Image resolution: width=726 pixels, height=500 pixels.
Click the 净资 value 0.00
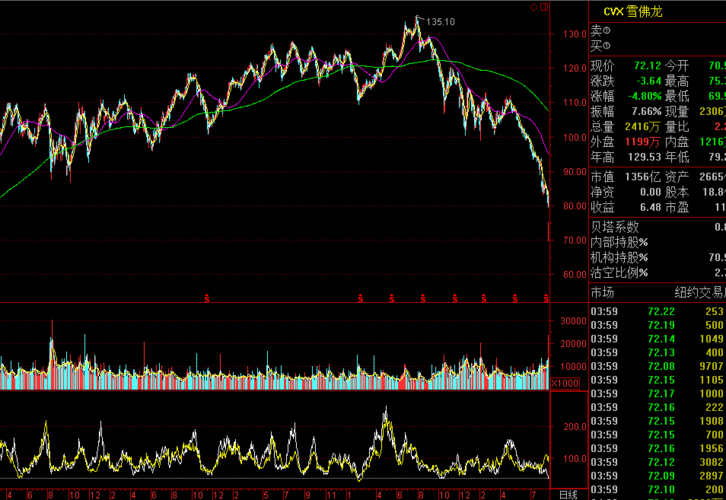click(x=651, y=192)
